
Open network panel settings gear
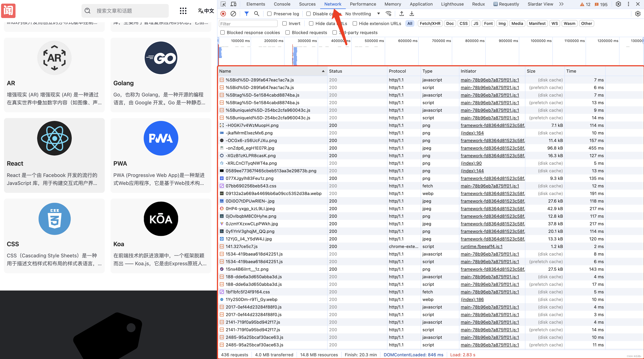[638, 14]
